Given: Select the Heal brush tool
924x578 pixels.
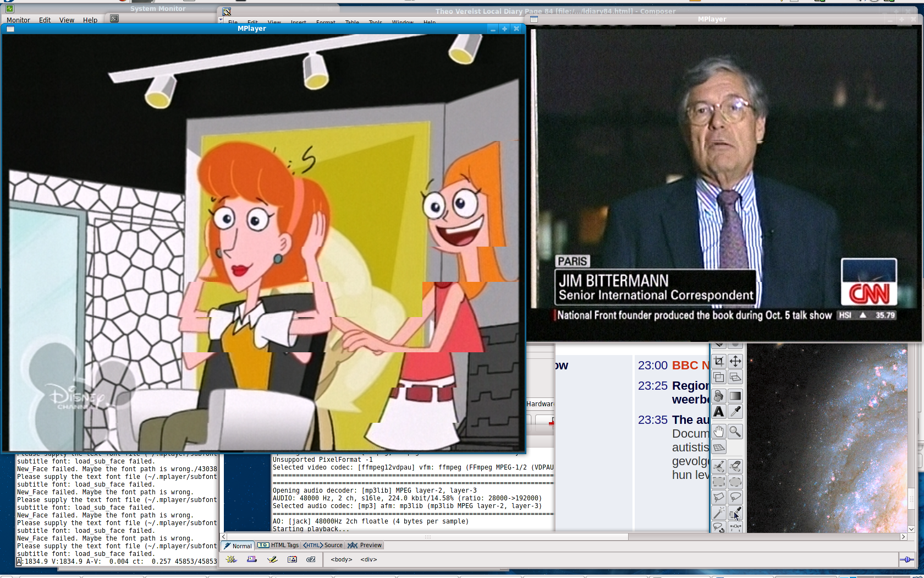Looking at the screenshot, I should pos(719,466).
